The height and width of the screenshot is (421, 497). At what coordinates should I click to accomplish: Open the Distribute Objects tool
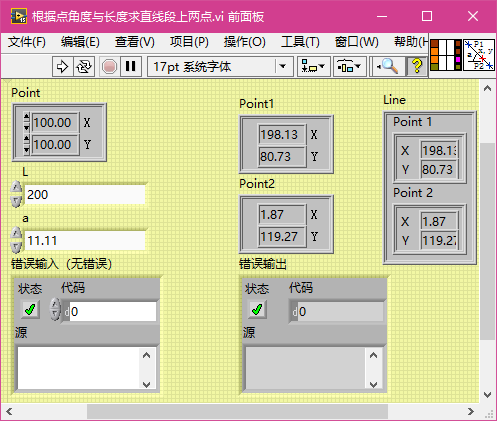click(x=349, y=67)
